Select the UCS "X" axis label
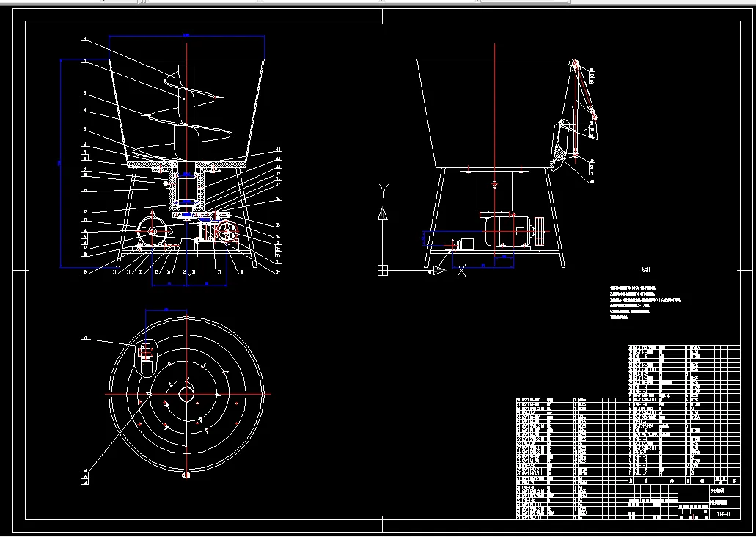 (461, 271)
